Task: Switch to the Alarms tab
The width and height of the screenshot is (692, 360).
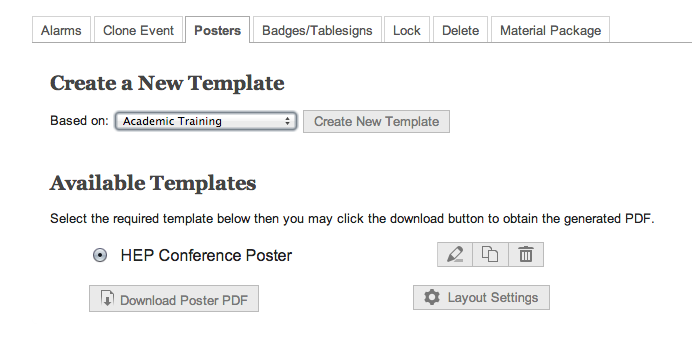Action: (x=61, y=30)
